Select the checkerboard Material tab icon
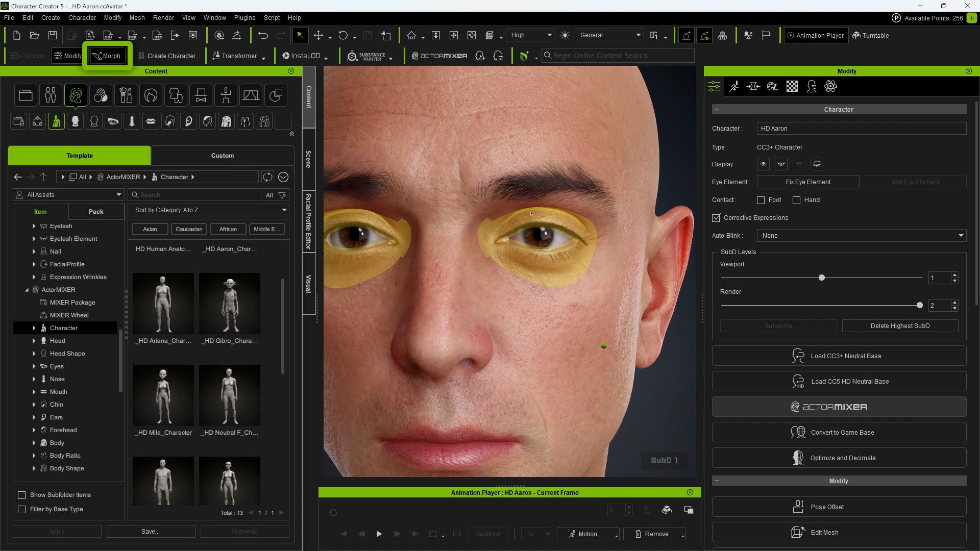980x551 pixels. click(792, 86)
